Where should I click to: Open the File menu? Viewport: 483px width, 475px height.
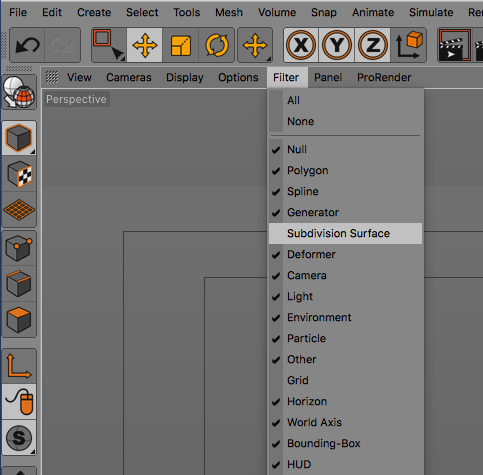point(18,12)
